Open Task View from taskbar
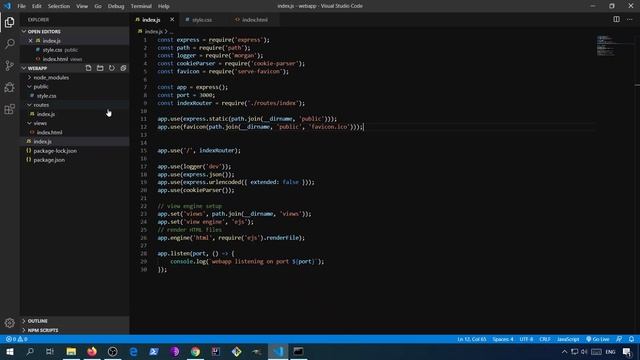640x360 pixels. click(x=50, y=351)
